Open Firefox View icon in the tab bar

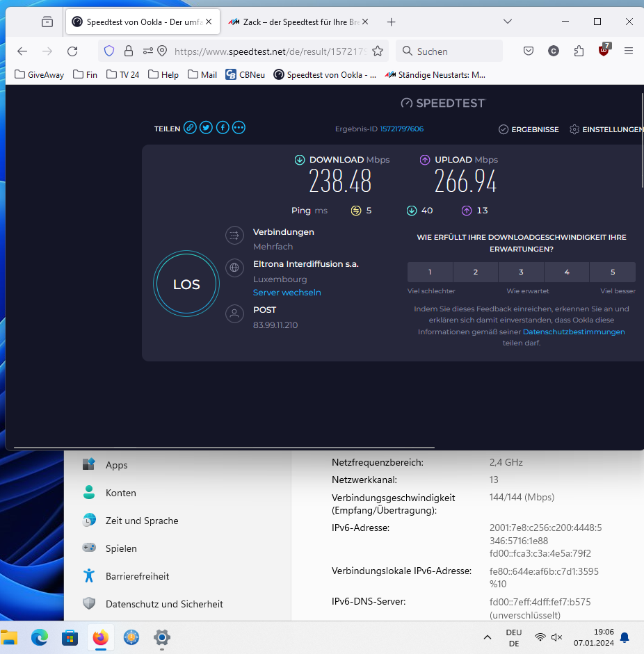(x=47, y=22)
